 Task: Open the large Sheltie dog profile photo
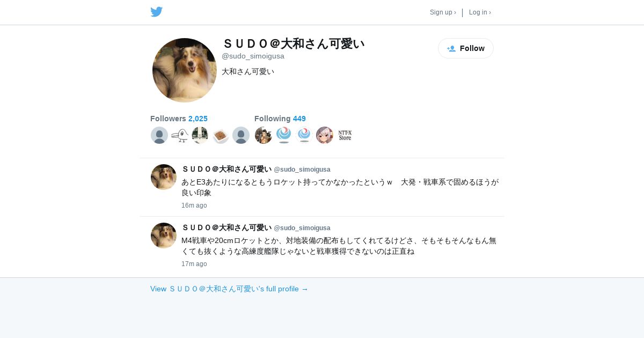coord(185,70)
